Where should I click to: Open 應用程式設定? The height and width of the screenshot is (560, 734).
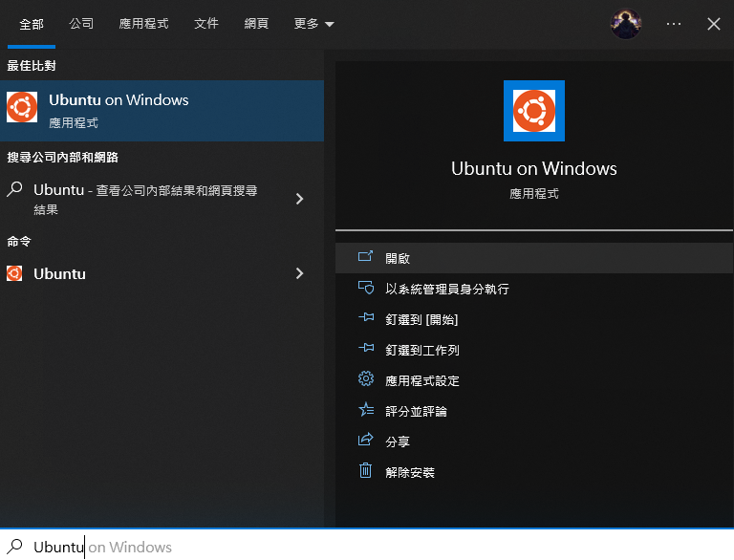pyautogui.click(x=534, y=380)
